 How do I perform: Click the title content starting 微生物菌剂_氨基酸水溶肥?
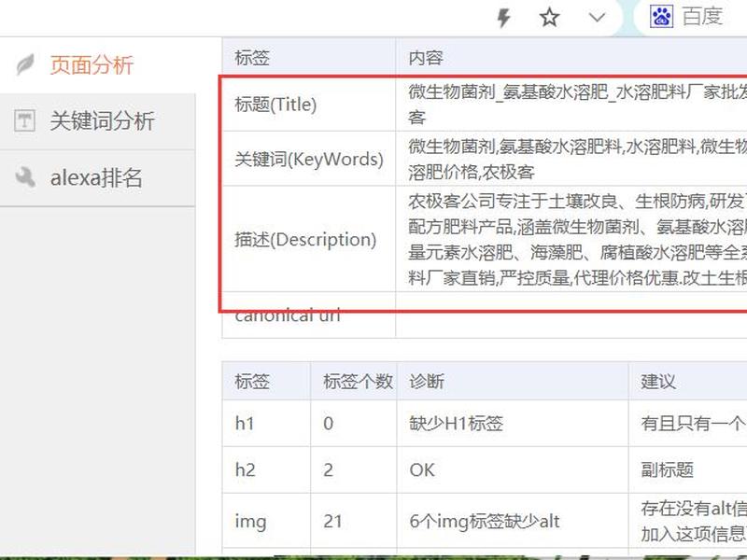[577, 104]
